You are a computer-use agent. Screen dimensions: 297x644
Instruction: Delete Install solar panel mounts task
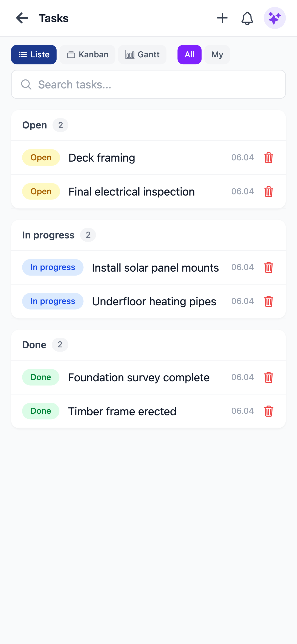point(268,267)
